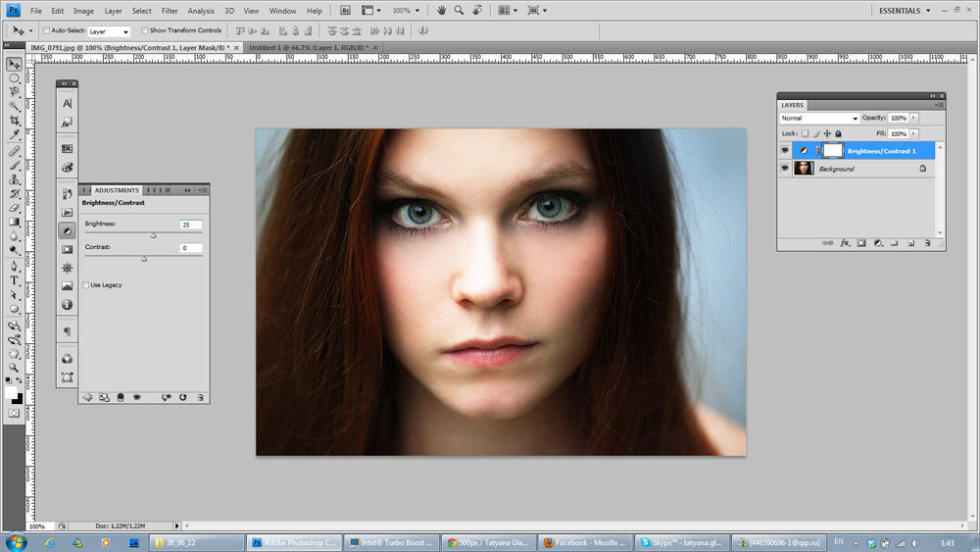This screenshot has height=552, width=980.
Task: Toggle the Auto-Select checkbox
Action: [x=46, y=31]
